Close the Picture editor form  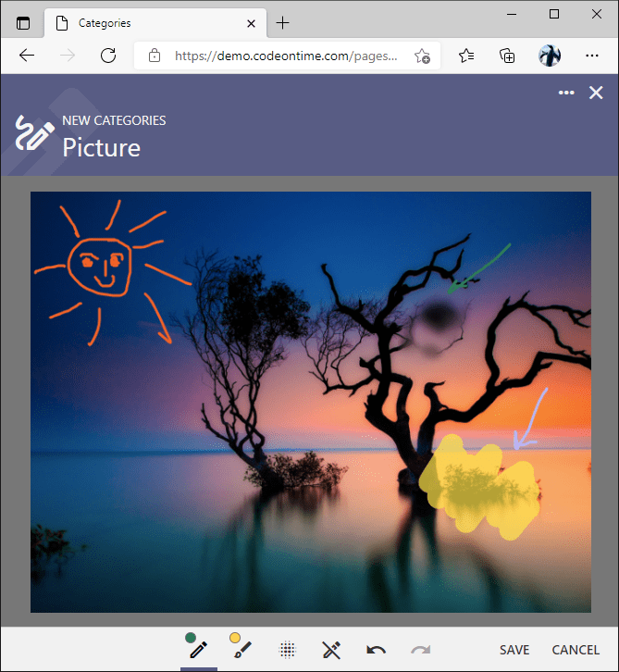596,93
